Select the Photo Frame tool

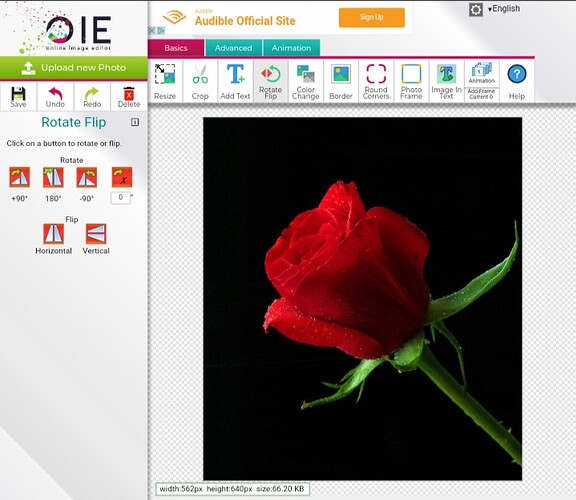[411, 81]
